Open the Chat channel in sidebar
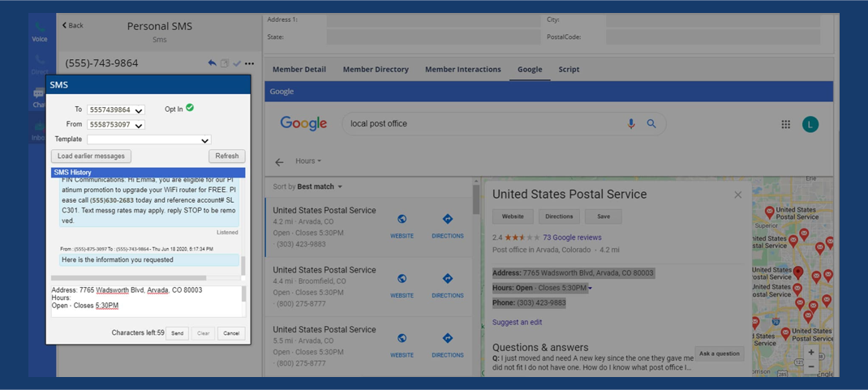This screenshot has height=390, width=868. tap(37, 97)
